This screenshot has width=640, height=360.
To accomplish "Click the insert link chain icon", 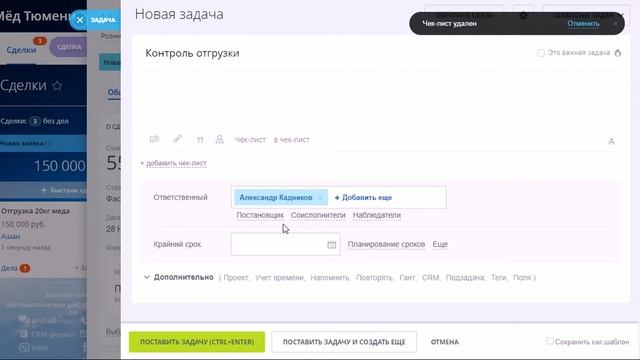I will point(177,139).
